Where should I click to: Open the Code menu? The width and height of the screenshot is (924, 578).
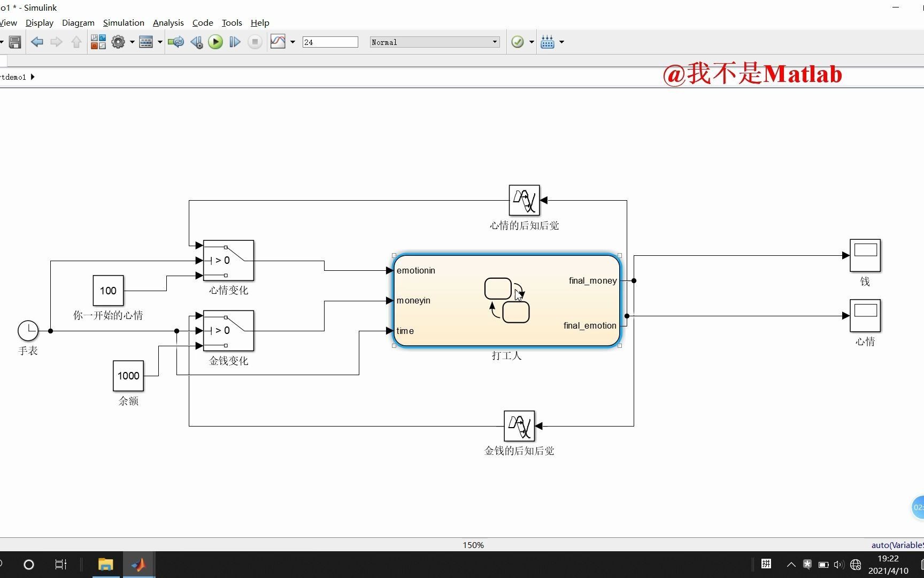pyautogui.click(x=202, y=23)
